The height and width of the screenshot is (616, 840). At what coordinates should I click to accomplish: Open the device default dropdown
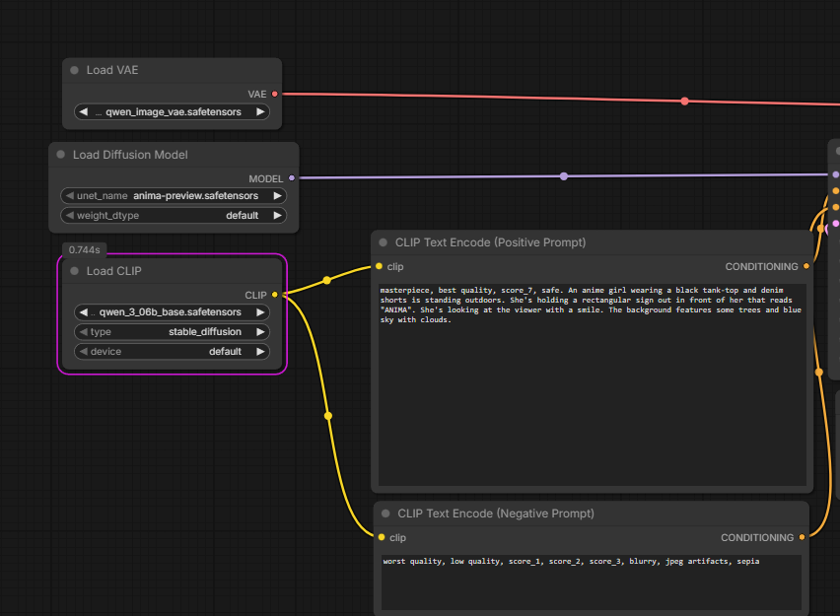172,352
